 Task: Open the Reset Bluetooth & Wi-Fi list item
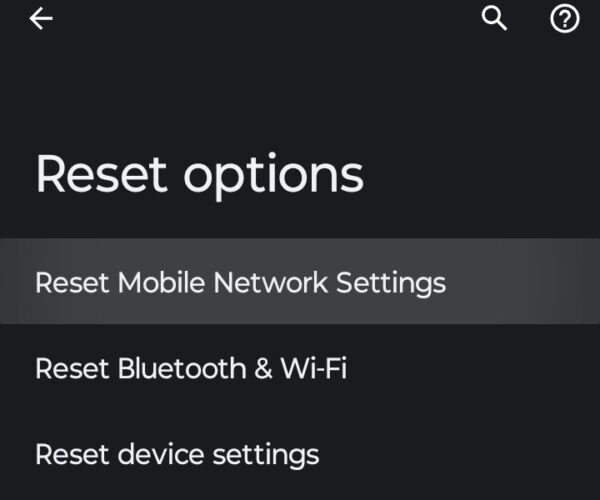coord(191,368)
